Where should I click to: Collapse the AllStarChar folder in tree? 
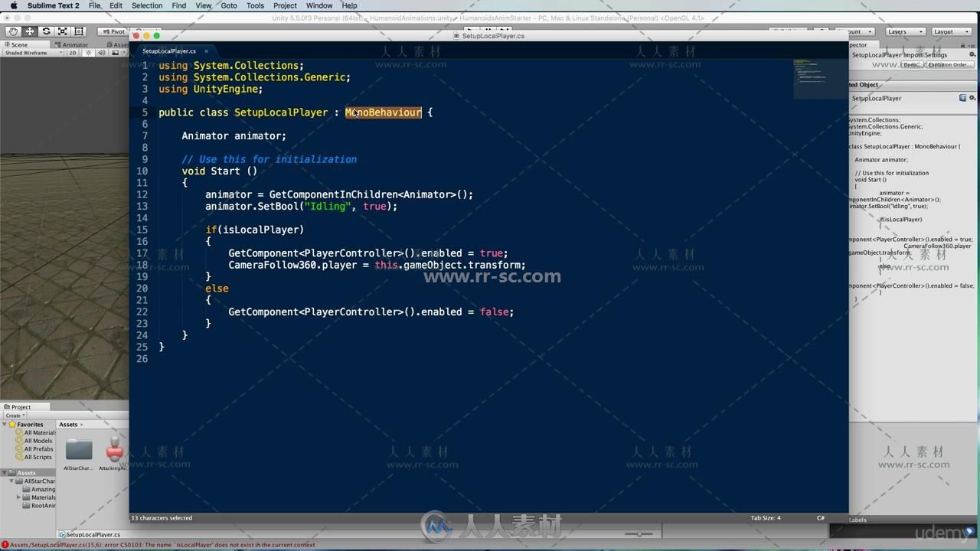(12, 481)
